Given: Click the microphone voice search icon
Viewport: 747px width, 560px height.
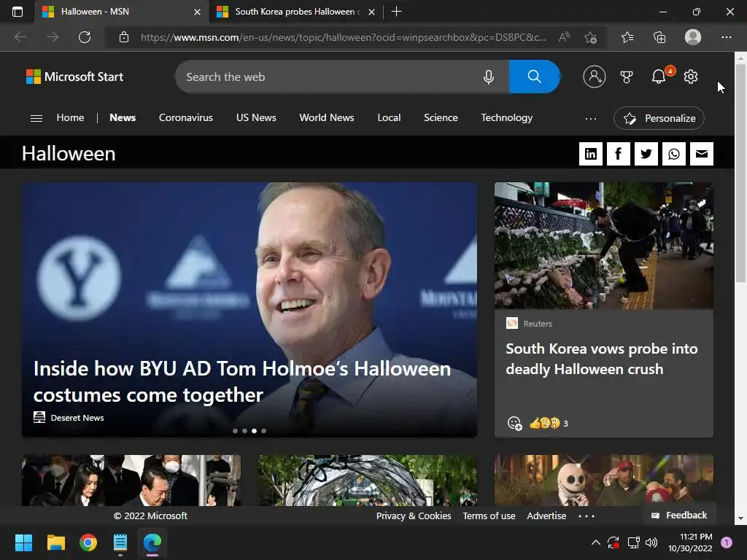Looking at the screenshot, I should click(x=488, y=77).
